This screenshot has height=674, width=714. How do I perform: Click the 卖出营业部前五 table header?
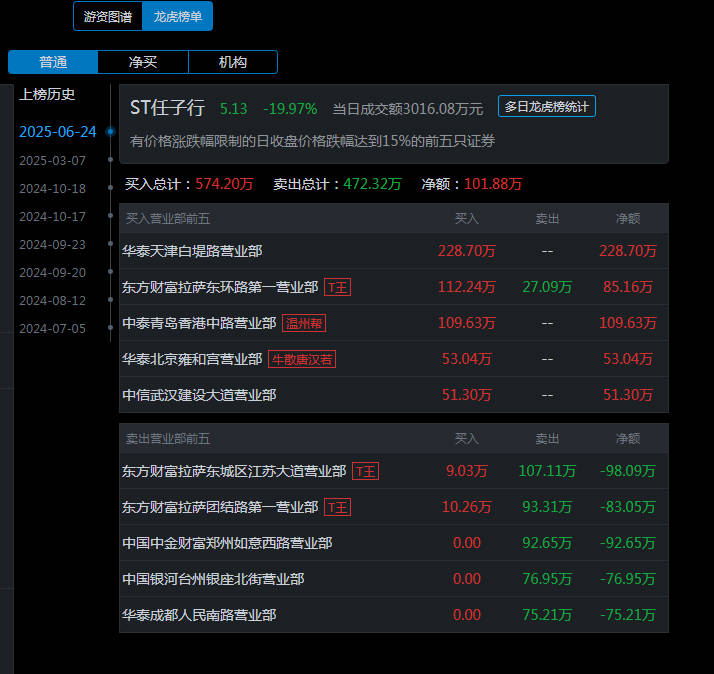(x=168, y=439)
